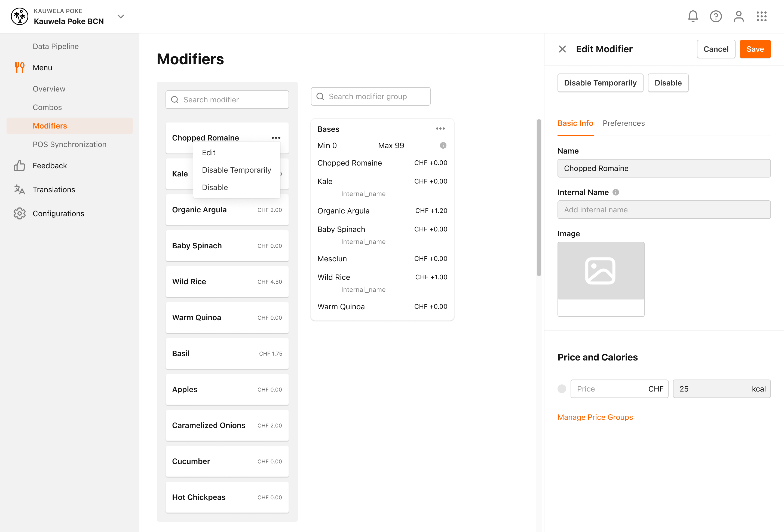Click the Feedback icon in sidebar
Viewport: 784px width, 532px height.
pyautogui.click(x=19, y=166)
